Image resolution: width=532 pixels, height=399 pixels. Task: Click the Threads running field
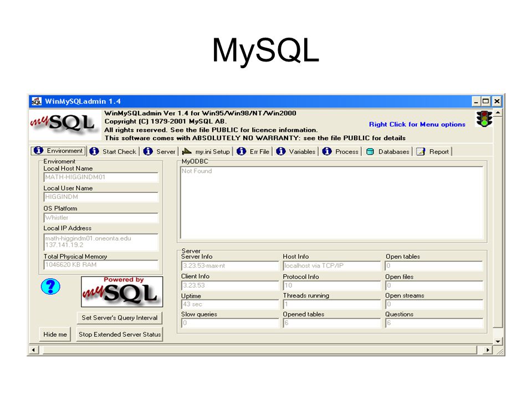tap(332, 304)
